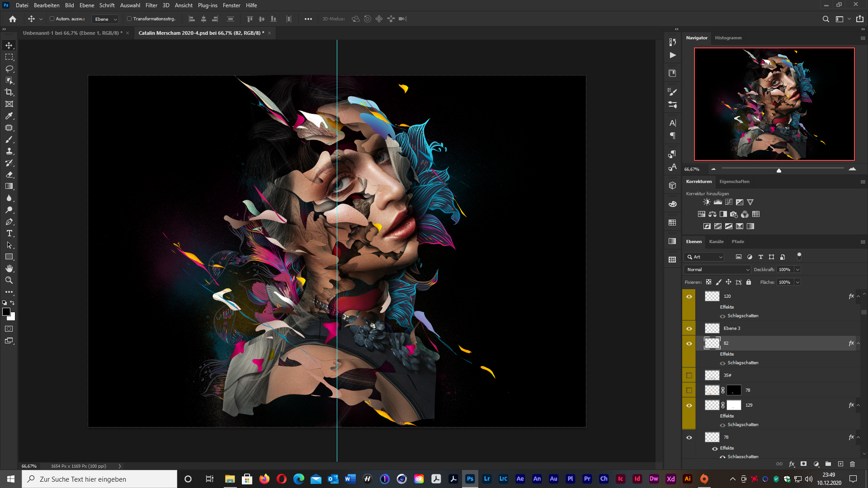Screen dimensions: 868x488
Task: Hide the Ebene 3 layer
Action: tap(689, 328)
